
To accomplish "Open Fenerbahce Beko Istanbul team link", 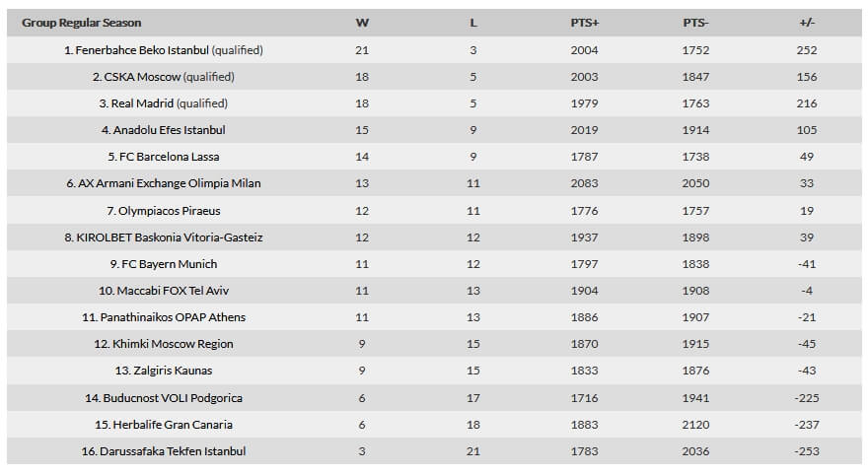I will [142, 50].
